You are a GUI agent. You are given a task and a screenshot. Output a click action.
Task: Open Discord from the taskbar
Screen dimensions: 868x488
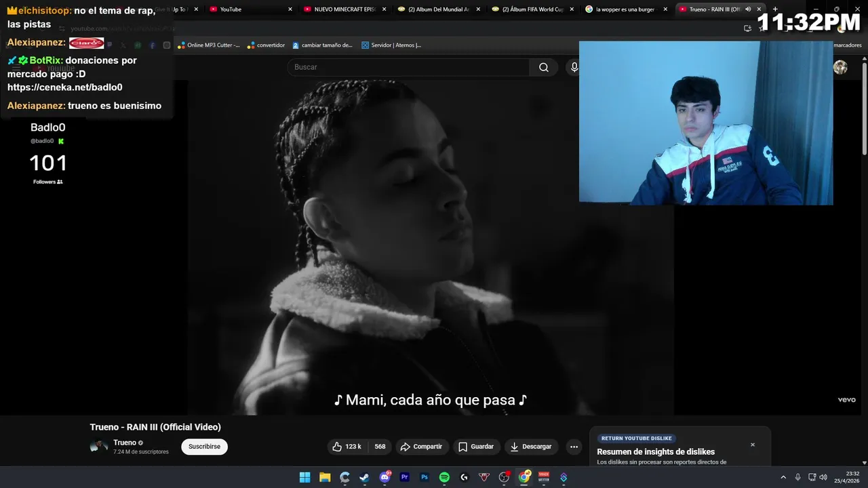coord(384,477)
